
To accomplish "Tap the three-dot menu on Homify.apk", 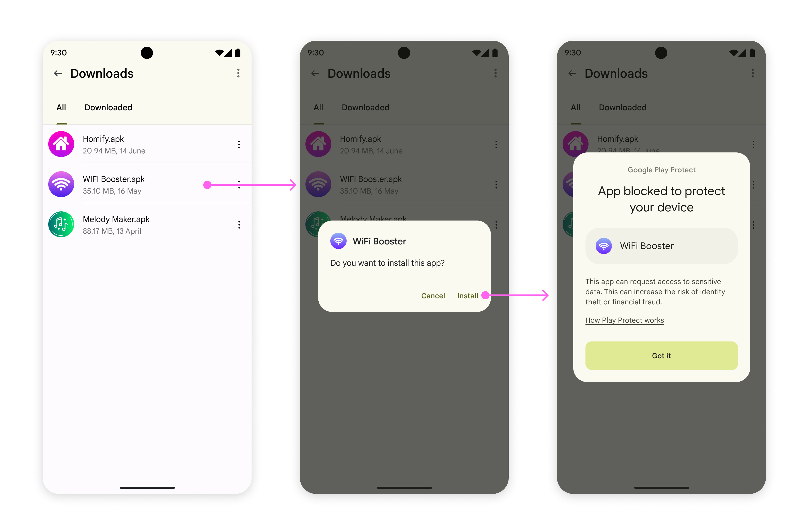I will point(238,145).
